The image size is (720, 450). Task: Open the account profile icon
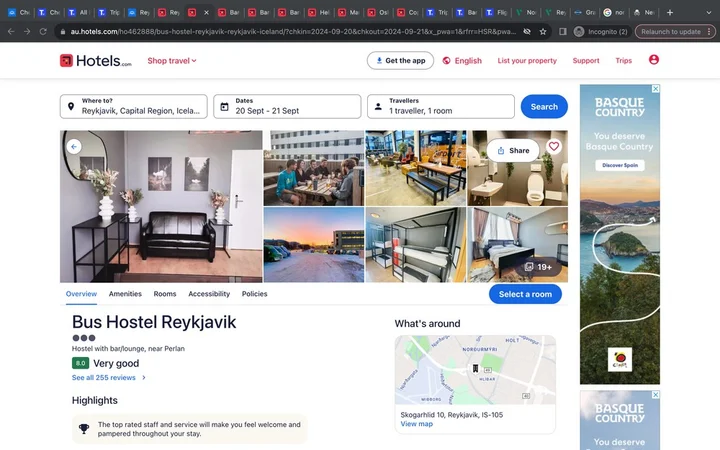(x=654, y=60)
